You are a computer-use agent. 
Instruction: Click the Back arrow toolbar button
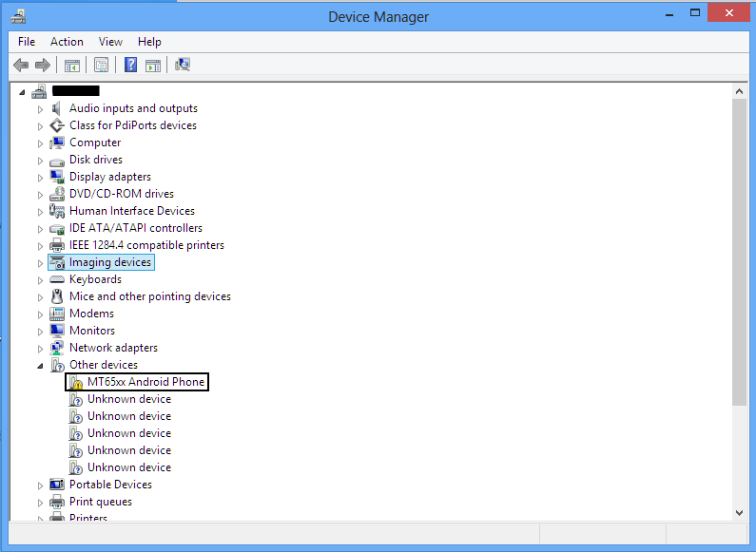click(21, 65)
